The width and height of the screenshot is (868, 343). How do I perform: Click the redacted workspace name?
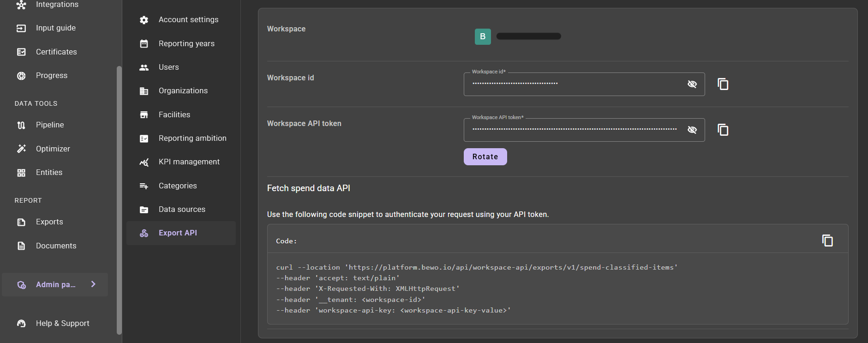[529, 36]
